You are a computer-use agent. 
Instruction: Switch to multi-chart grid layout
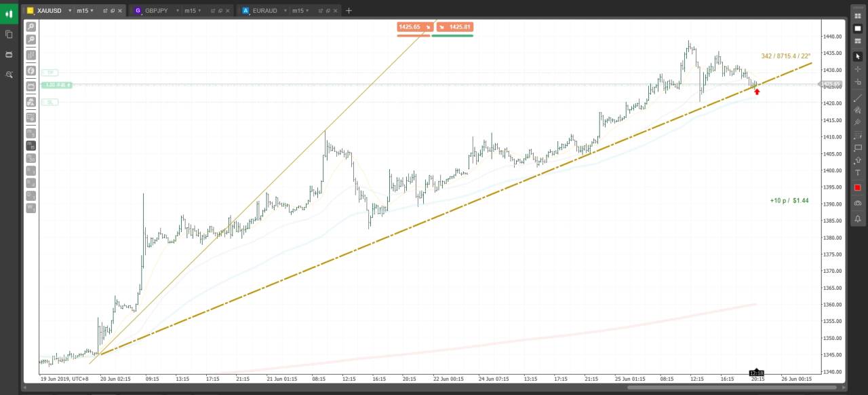point(857,16)
